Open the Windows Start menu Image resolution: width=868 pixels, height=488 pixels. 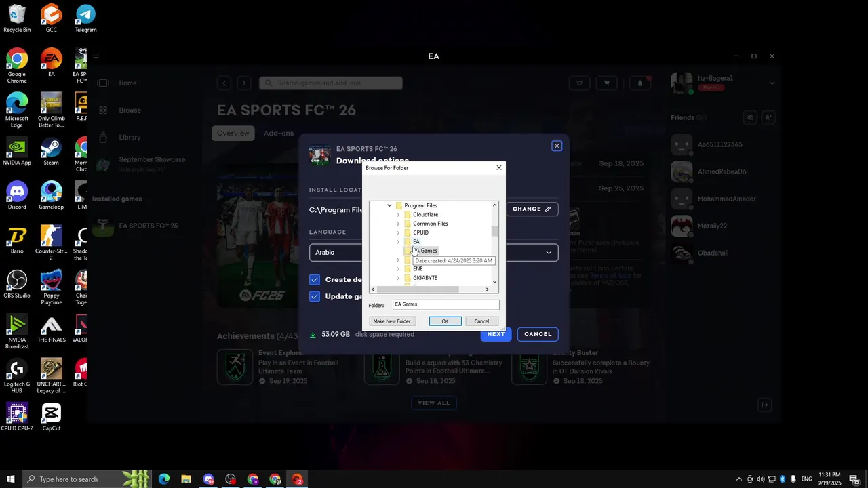pos(10,479)
